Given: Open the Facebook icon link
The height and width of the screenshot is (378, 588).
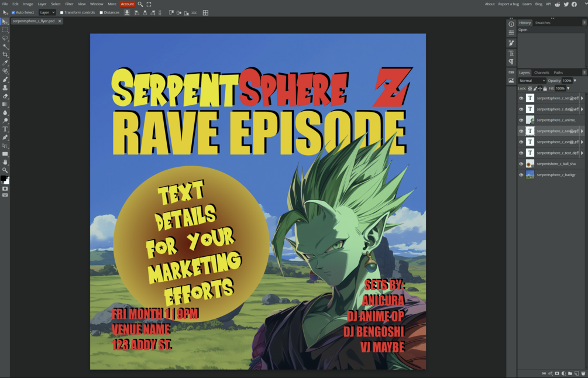Looking at the screenshot, I should pos(574,4).
